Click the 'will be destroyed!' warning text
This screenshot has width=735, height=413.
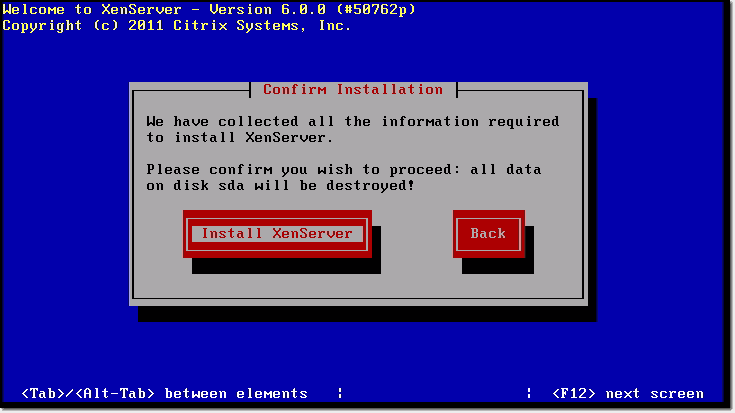pyautogui.click(x=335, y=185)
